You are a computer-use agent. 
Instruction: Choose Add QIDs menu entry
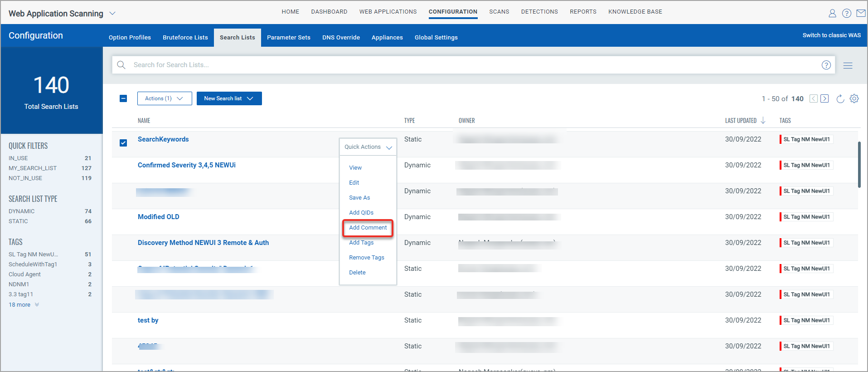coord(361,213)
